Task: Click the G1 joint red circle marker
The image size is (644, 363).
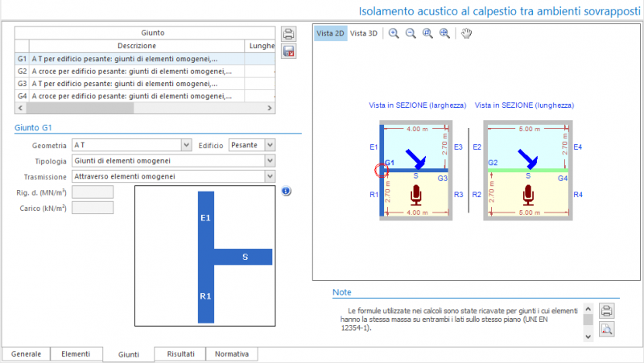Action: click(x=382, y=170)
